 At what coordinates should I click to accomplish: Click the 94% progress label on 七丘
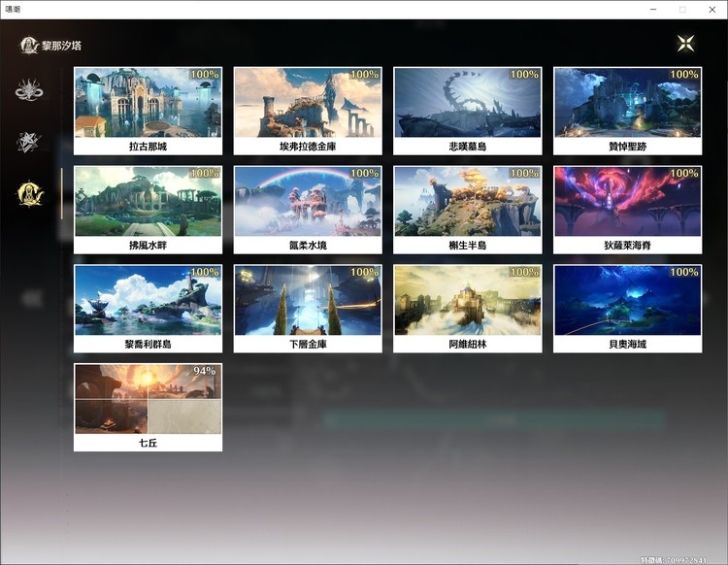click(204, 371)
